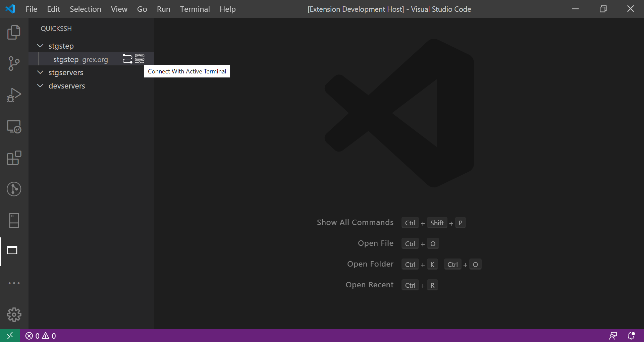This screenshot has width=644, height=342.
Task: Collapse the stgstep group
Action: 40,46
